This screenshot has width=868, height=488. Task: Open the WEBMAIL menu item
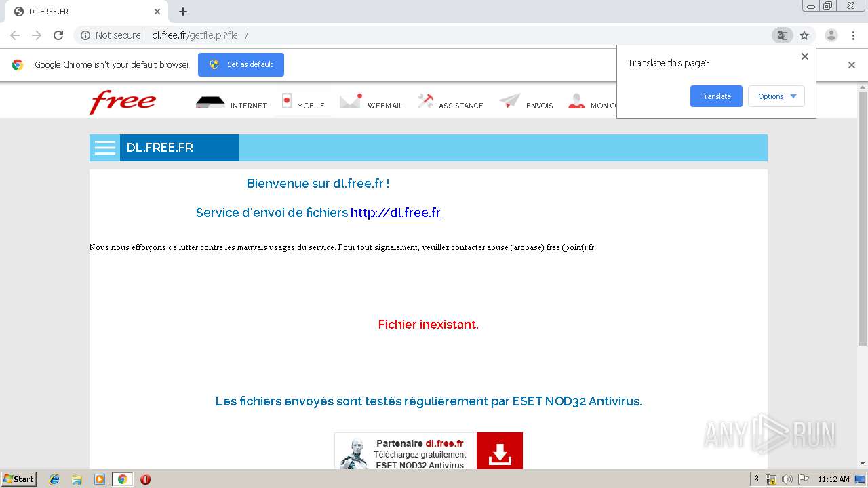pyautogui.click(x=371, y=102)
